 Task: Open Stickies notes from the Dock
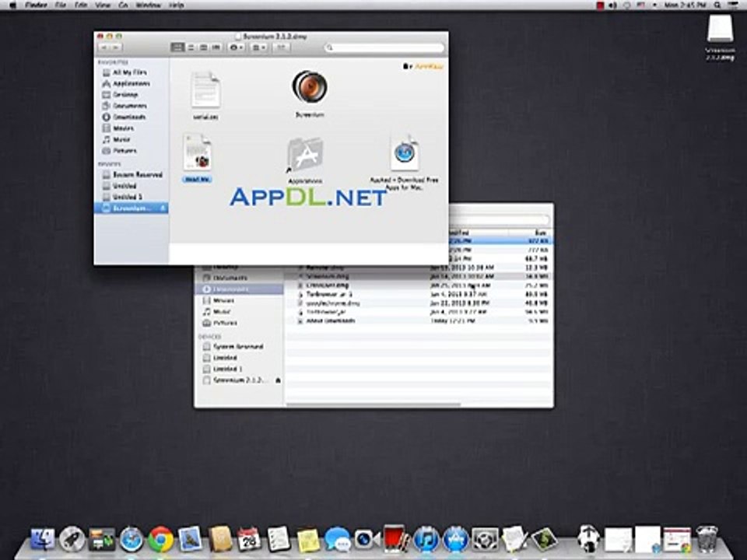pos(308,540)
